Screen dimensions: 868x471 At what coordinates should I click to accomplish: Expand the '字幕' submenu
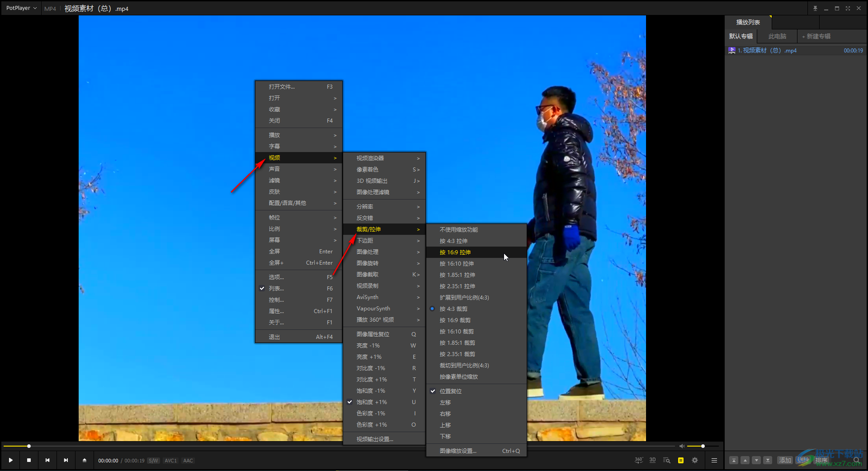pos(298,146)
